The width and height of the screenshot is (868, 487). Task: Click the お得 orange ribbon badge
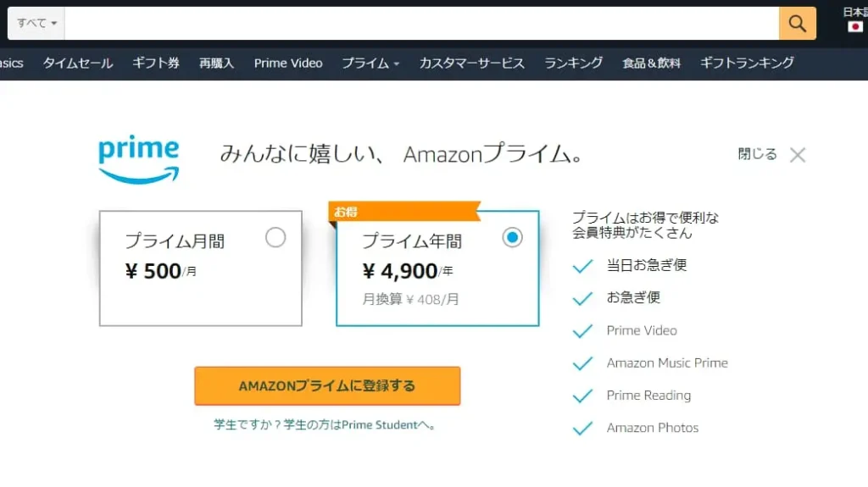[x=404, y=212]
